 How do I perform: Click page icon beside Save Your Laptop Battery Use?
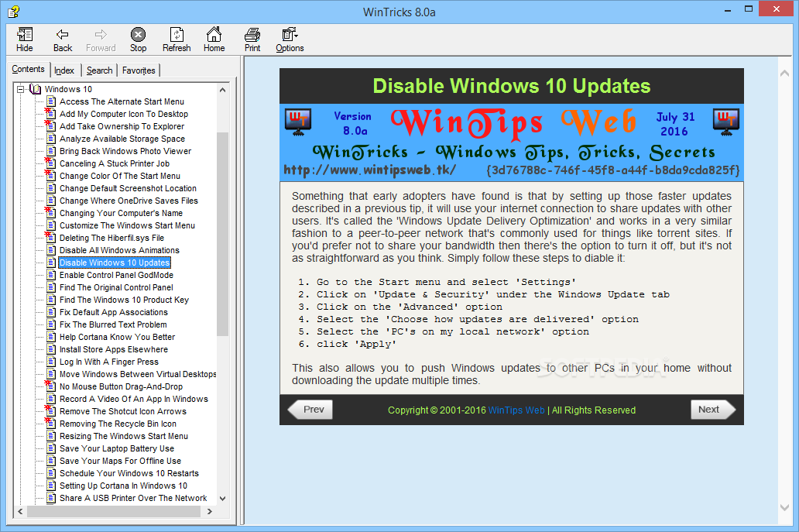(x=51, y=448)
